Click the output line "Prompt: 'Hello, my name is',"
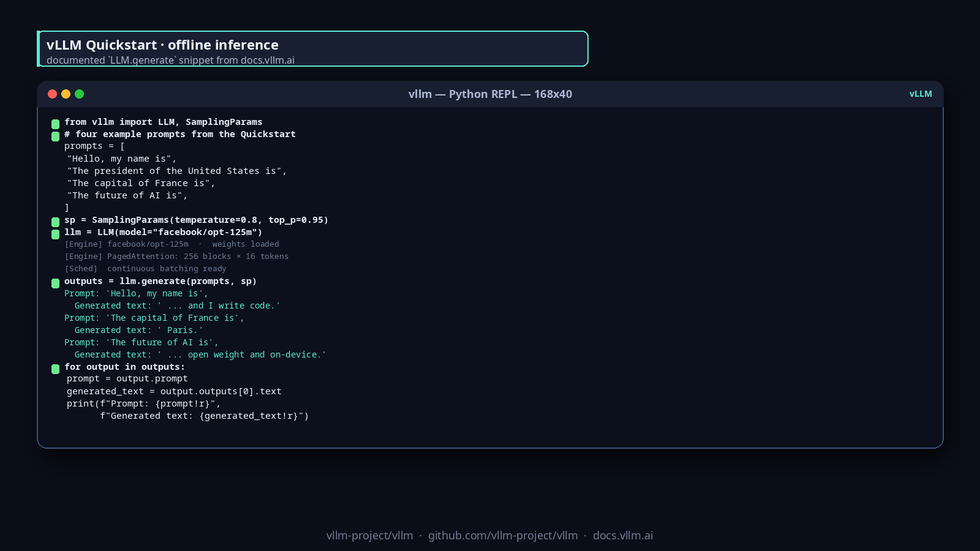Viewport: 980px width, 551px height. coord(136,293)
